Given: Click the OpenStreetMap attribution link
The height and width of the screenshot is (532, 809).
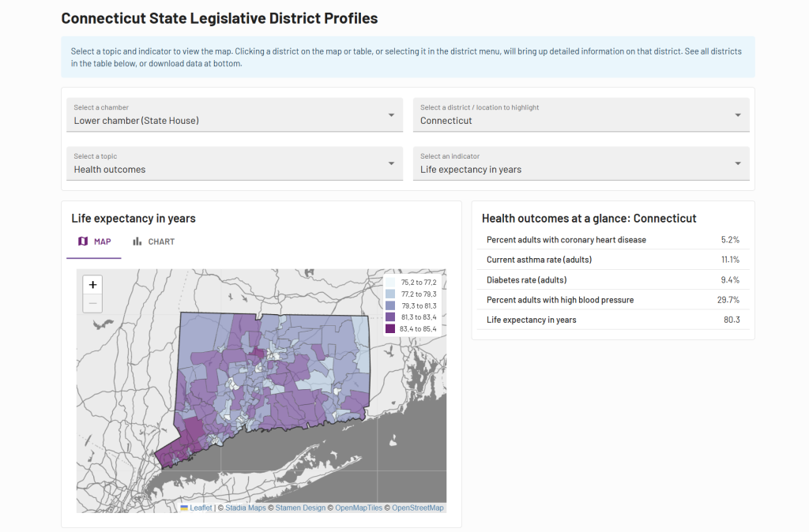Looking at the screenshot, I should tap(418, 508).
